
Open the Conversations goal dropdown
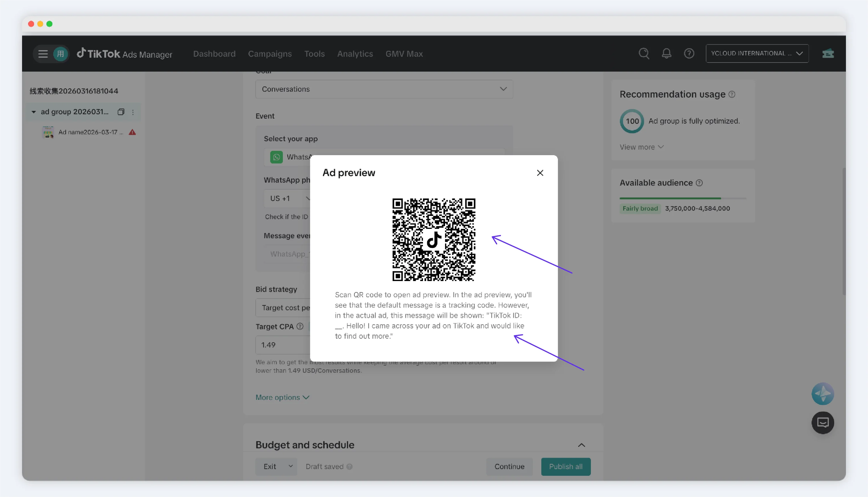pos(384,89)
